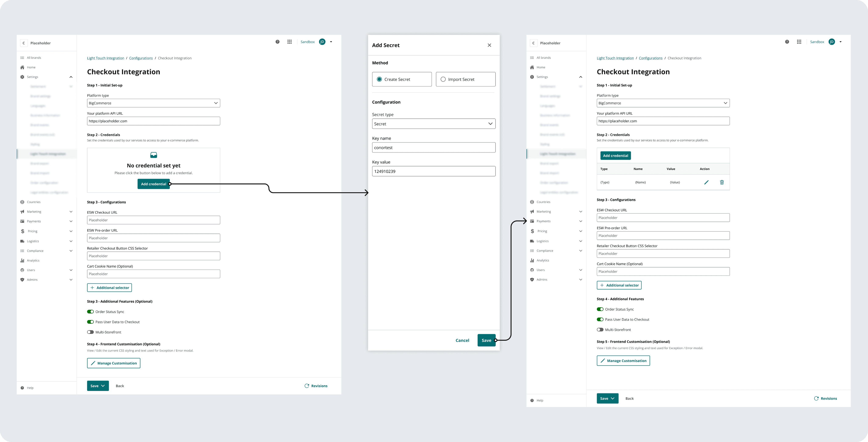Click All brands list icon in right screen sidebar
This screenshot has height=442, width=868.
point(532,58)
